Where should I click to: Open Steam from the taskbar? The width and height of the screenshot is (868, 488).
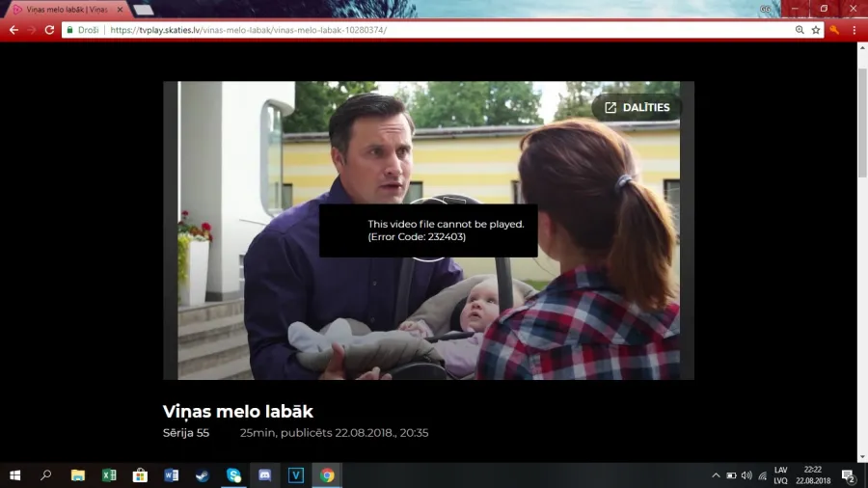(203, 475)
